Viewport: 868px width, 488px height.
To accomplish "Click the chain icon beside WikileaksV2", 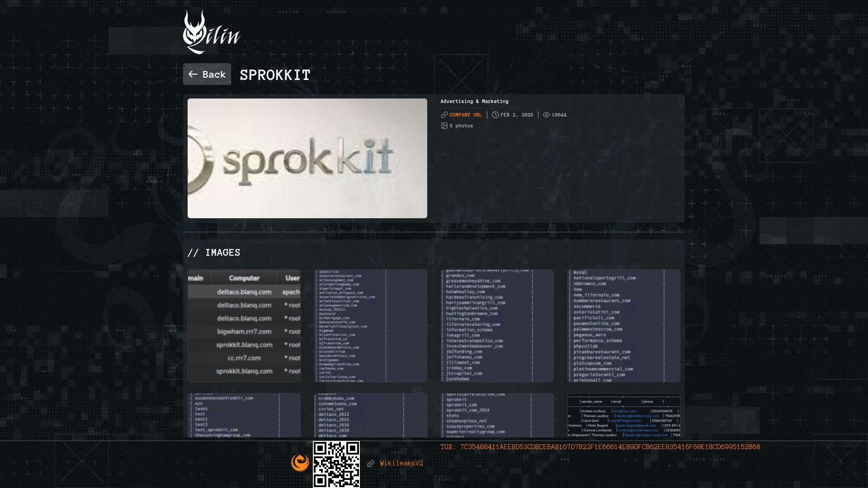I will [x=371, y=464].
